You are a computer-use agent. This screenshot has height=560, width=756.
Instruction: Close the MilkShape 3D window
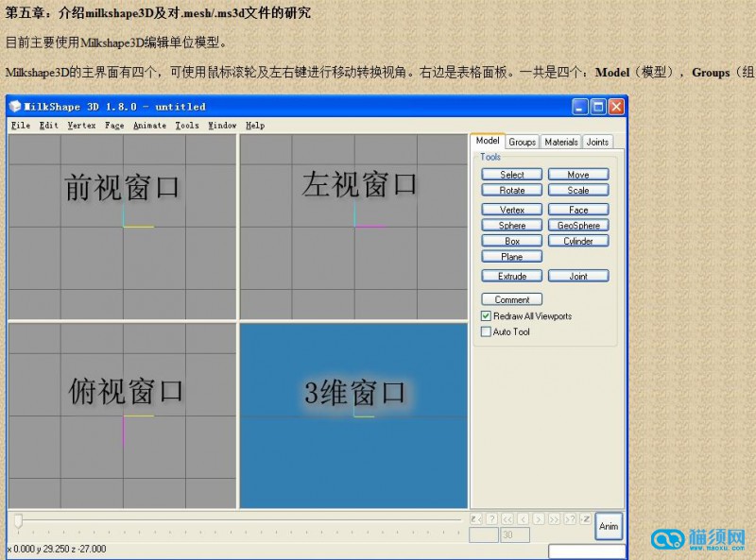click(616, 107)
